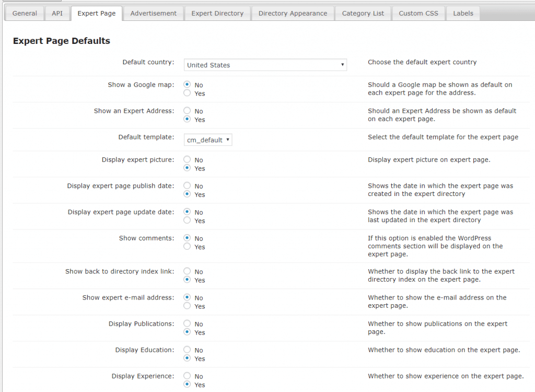The width and height of the screenshot is (535, 392).
Task: Select Yes for Show expert e-mail address
Action: point(187,306)
